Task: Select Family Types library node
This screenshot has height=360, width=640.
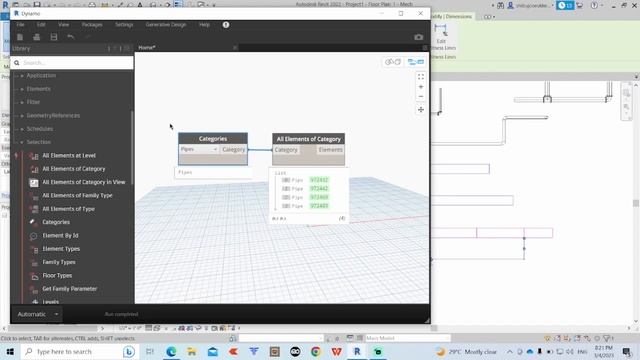Action: [x=59, y=262]
